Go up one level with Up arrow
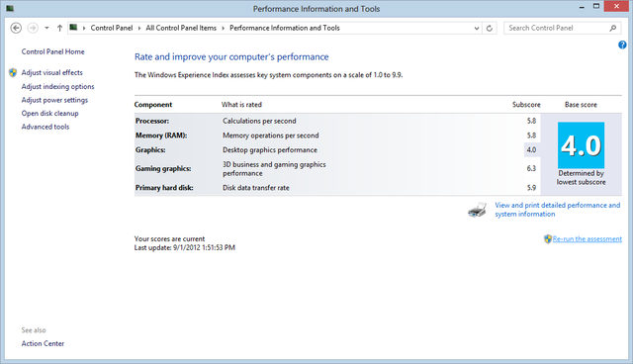The image size is (633, 364). pyautogui.click(x=59, y=28)
